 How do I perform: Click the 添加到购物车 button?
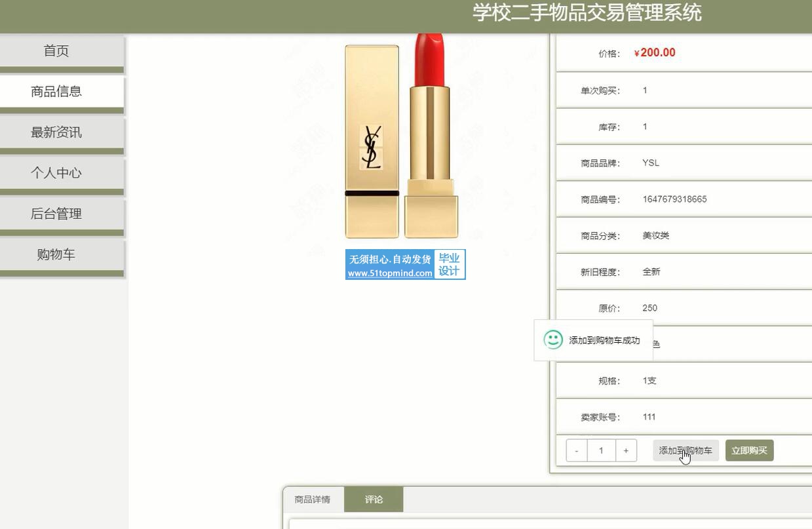coord(686,450)
